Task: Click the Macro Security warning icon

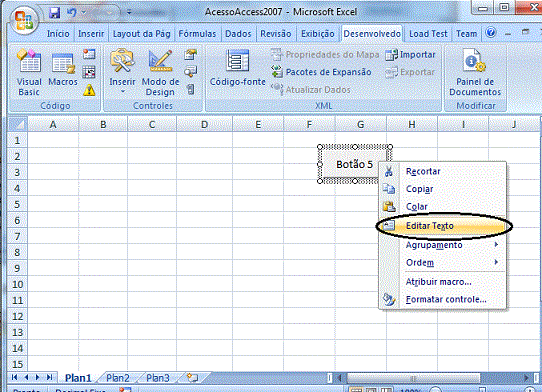Action: point(89,90)
